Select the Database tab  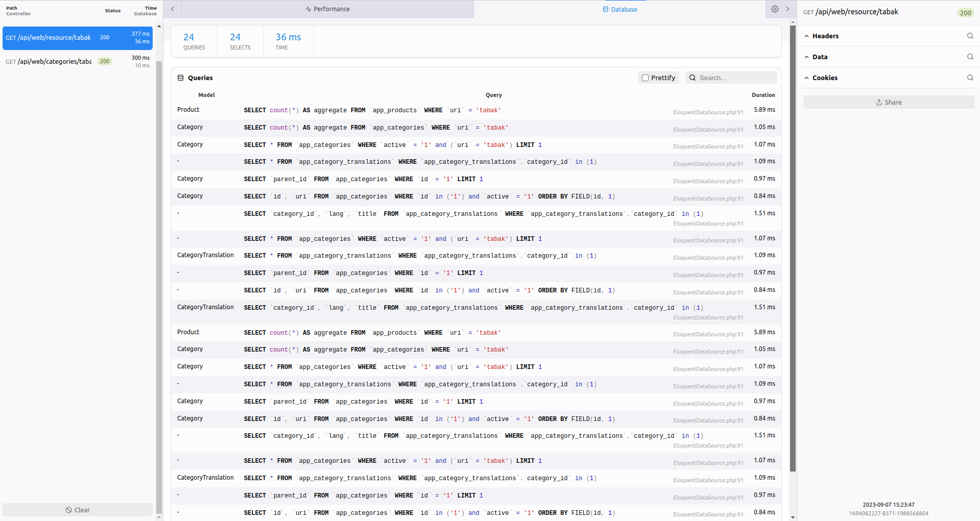point(619,9)
